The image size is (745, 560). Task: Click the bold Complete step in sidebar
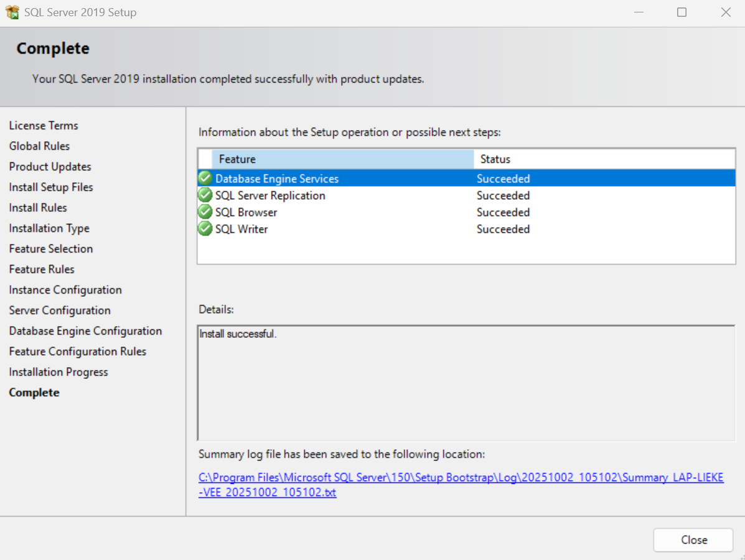point(34,393)
